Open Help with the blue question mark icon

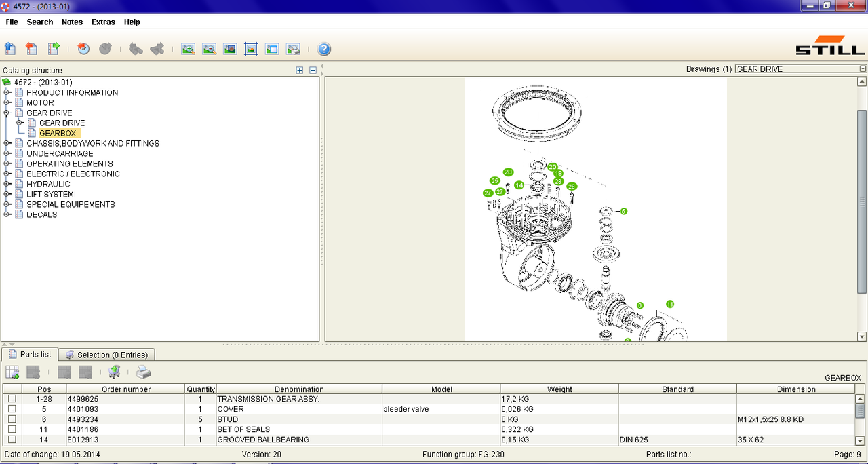tap(324, 49)
